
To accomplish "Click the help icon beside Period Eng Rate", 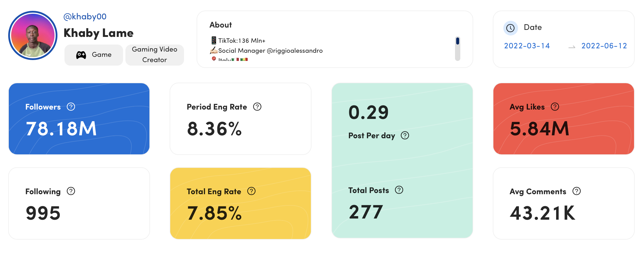I will [257, 107].
